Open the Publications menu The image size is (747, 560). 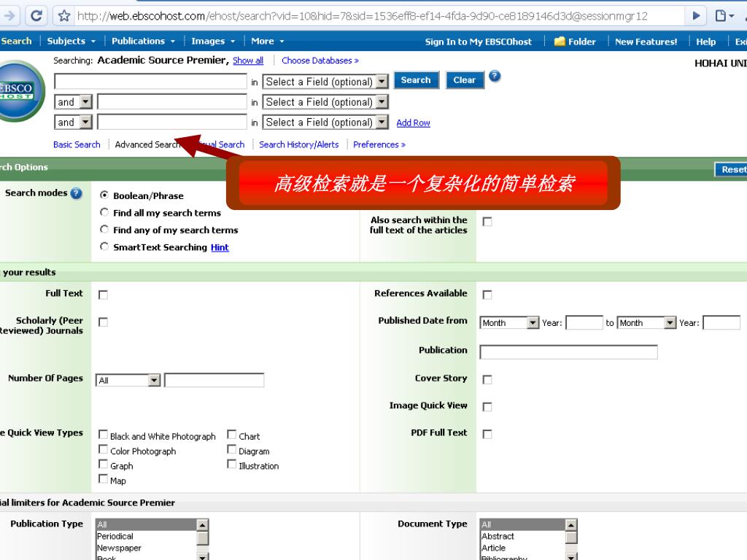[143, 41]
